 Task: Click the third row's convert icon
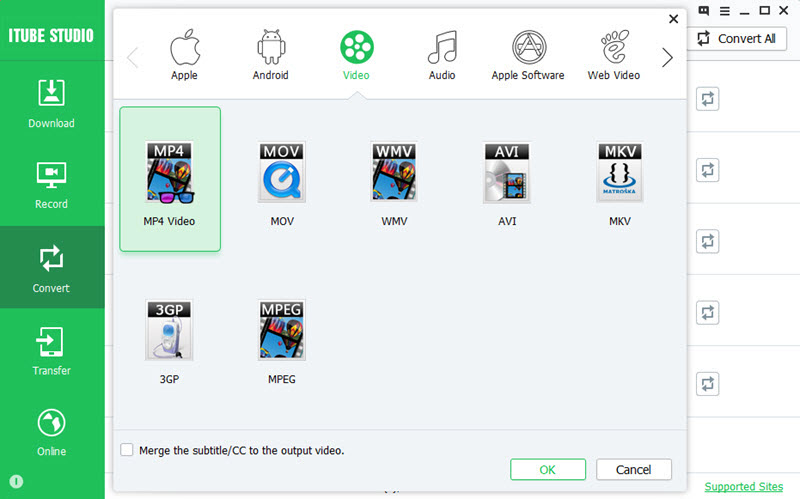(708, 241)
